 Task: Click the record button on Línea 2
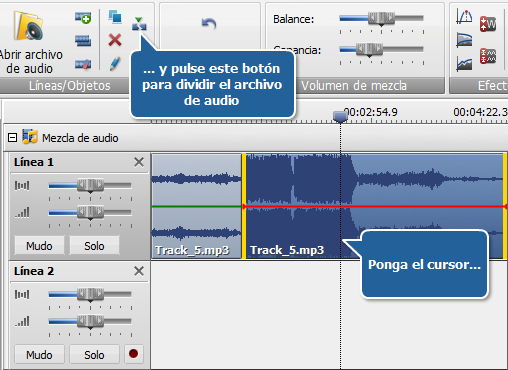point(134,354)
